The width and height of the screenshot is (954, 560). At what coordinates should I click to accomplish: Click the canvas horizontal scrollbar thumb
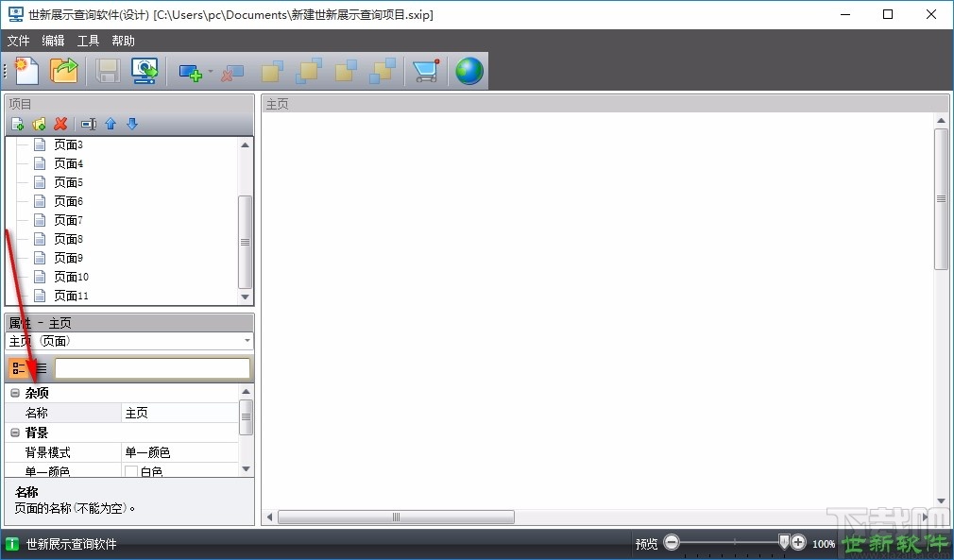pyautogui.click(x=396, y=517)
